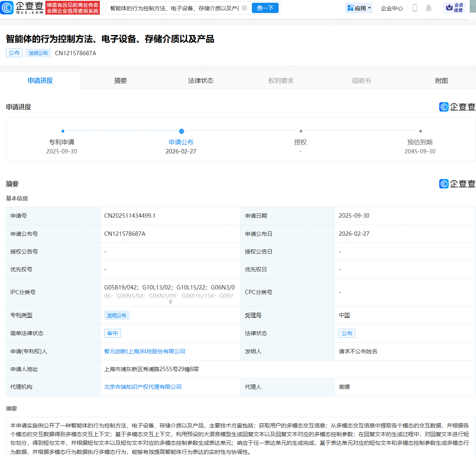Open the mobile phone app icon
This screenshot has width=476, height=459.
414,8
